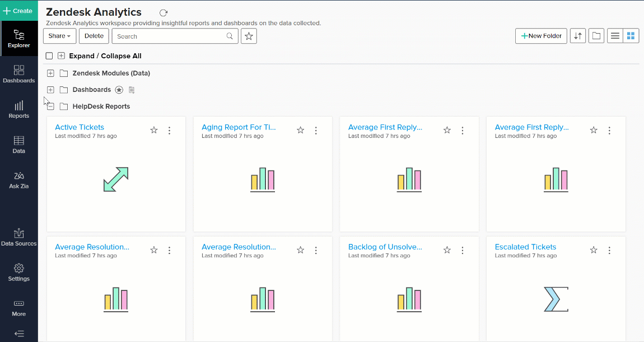The height and width of the screenshot is (342, 644).
Task: Focus the Search input field
Action: 175,36
